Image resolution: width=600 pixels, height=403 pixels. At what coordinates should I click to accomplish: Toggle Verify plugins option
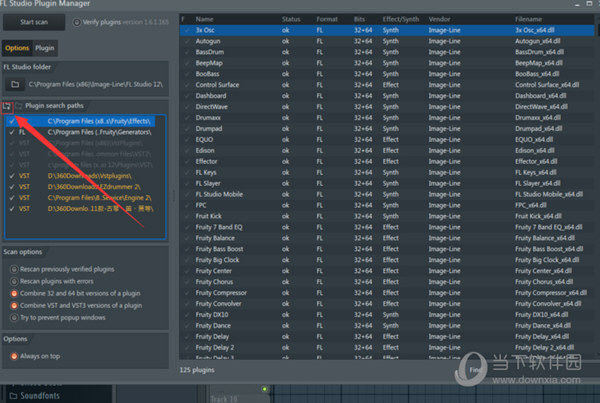click(77, 22)
